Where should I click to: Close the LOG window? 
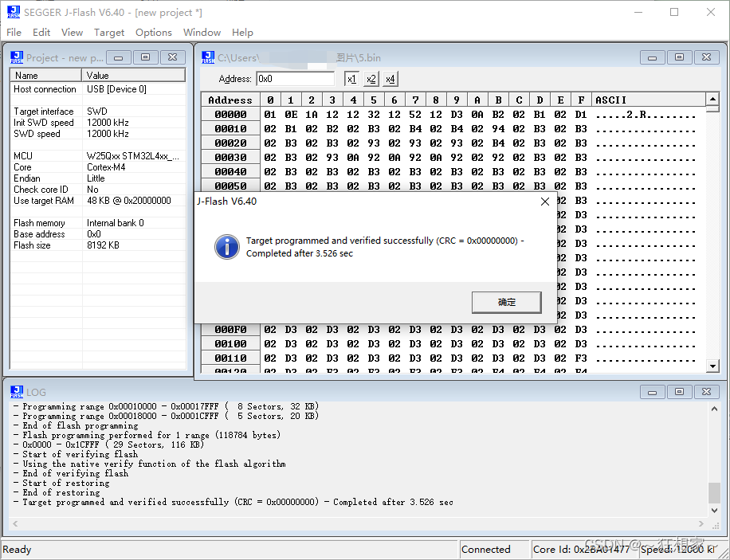click(x=706, y=392)
